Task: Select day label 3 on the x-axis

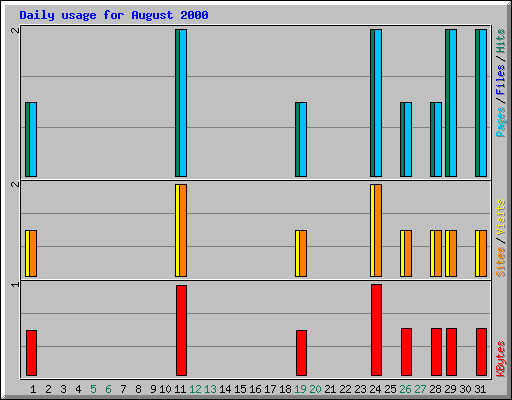Action: click(x=63, y=389)
